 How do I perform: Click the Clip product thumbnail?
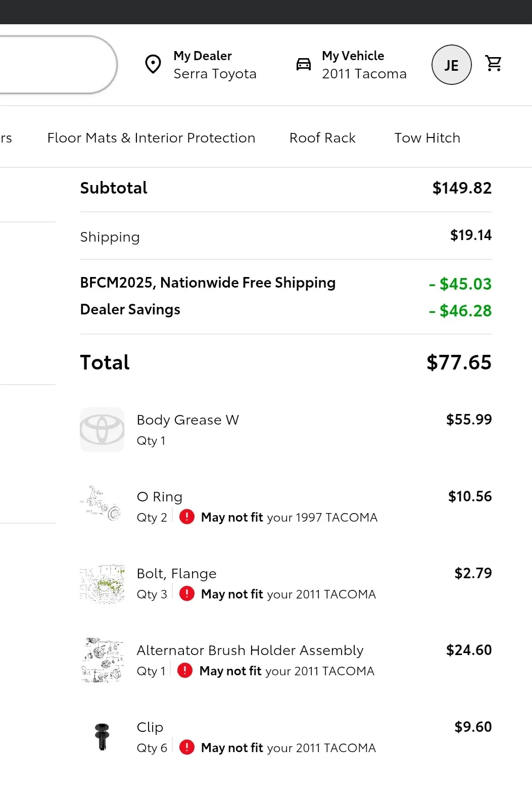click(102, 736)
